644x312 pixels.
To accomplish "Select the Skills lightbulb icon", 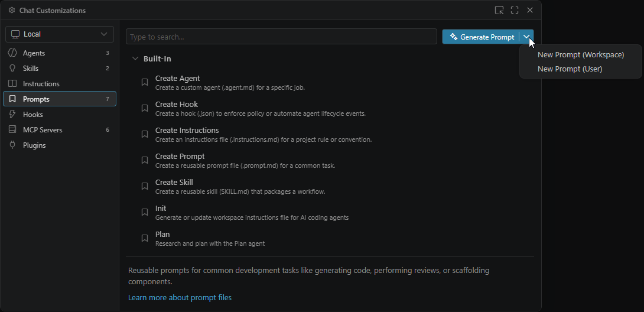I will pos(12,69).
